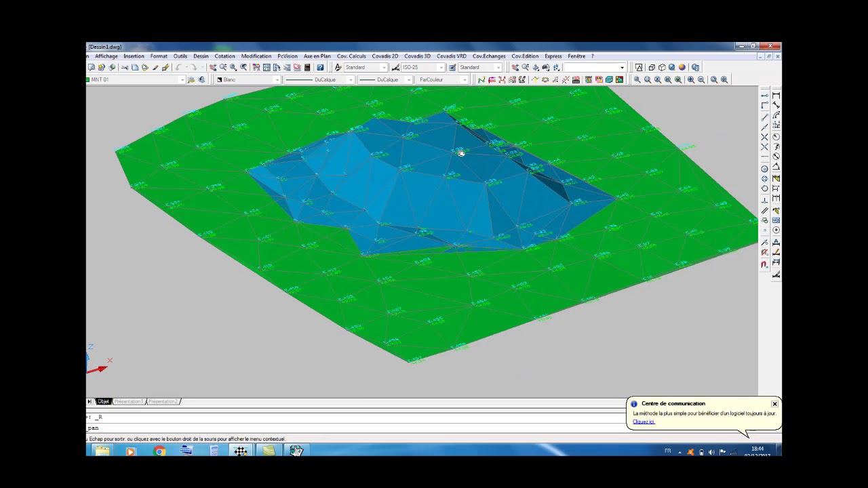Viewport: 868px width, 488px height.
Task: Open the media player in taskbar
Action: (x=130, y=451)
